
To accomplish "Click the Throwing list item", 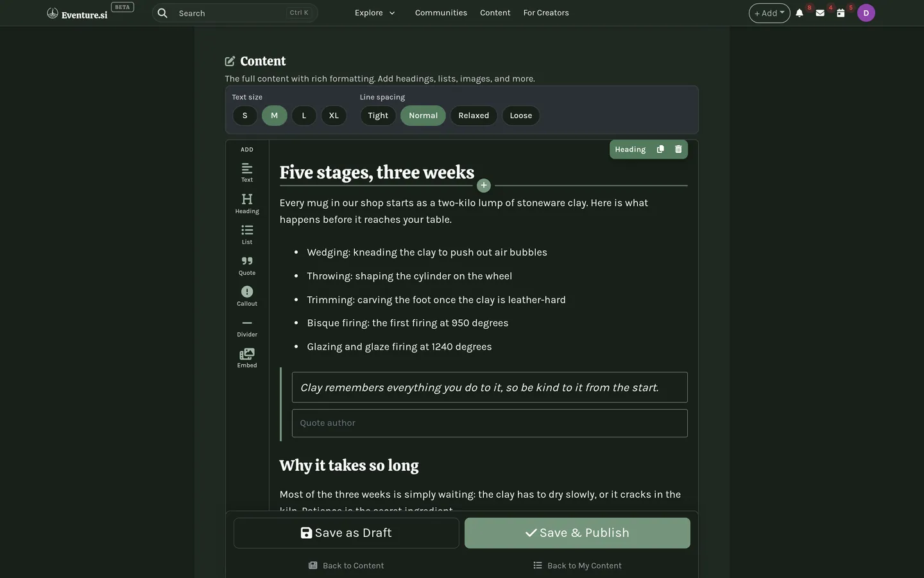I will (x=409, y=276).
